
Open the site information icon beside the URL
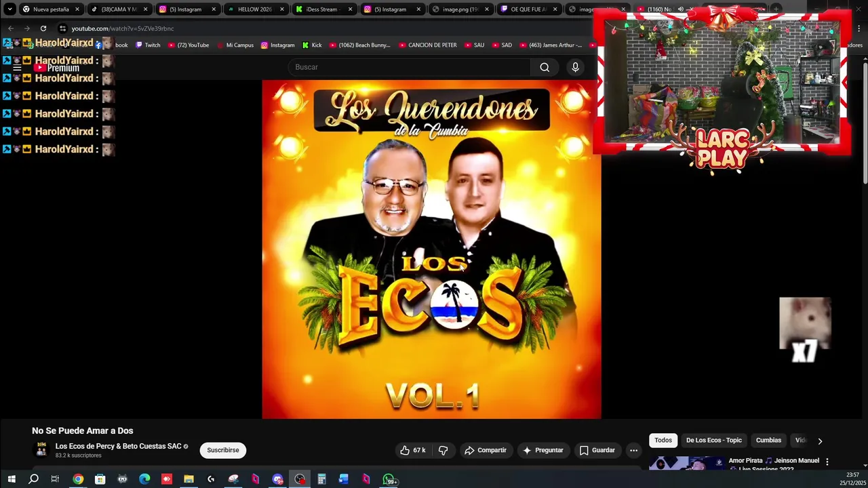point(62,28)
